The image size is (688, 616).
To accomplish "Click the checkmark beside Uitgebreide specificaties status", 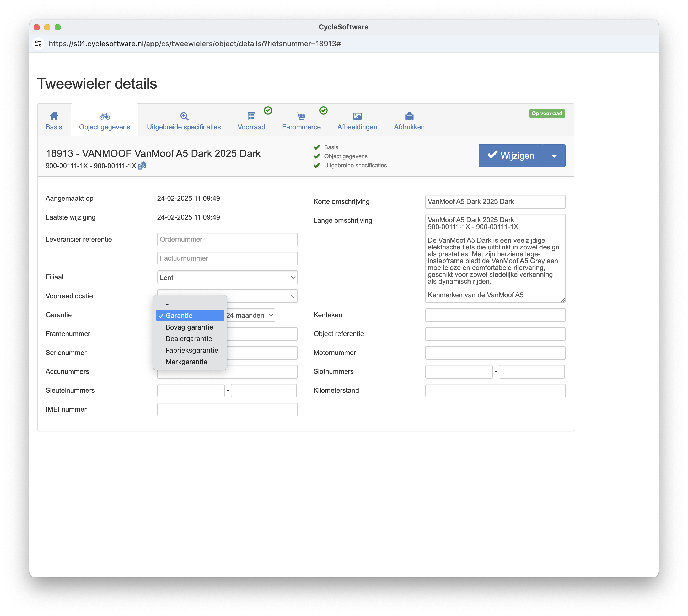I will 317,166.
